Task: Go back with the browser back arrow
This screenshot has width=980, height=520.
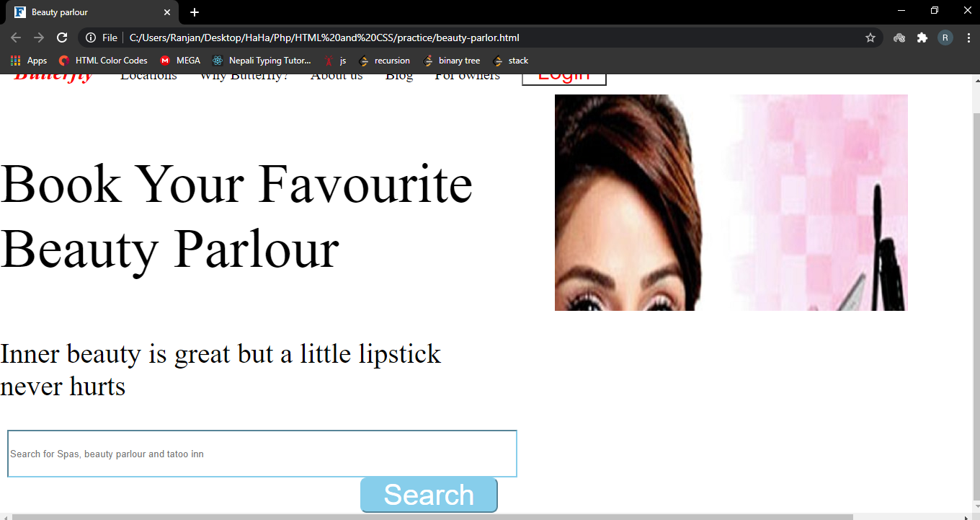Action: [x=16, y=38]
